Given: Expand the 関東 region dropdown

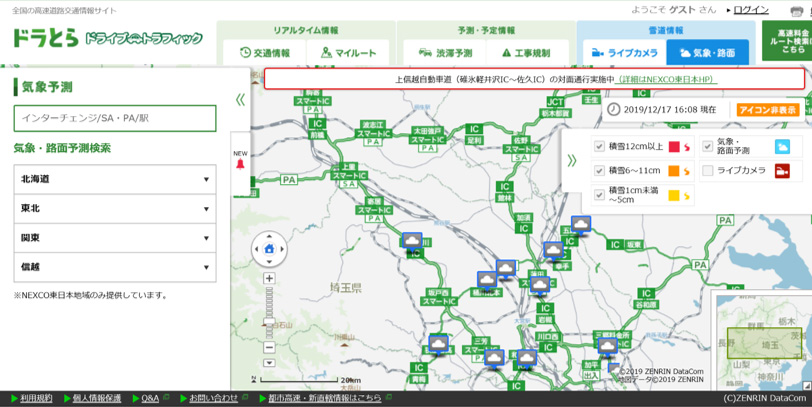Looking at the screenshot, I should click(x=114, y=238).
